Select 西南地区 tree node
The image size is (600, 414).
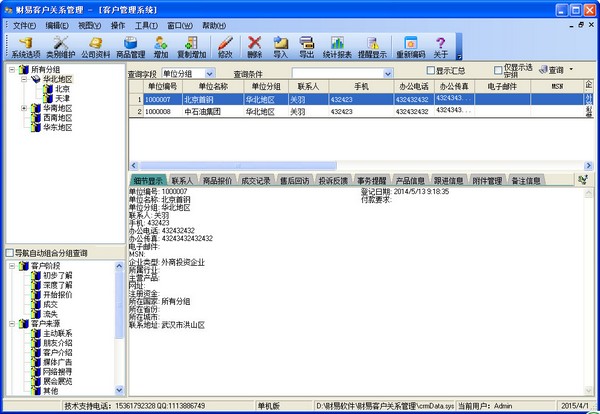point(57,118)
